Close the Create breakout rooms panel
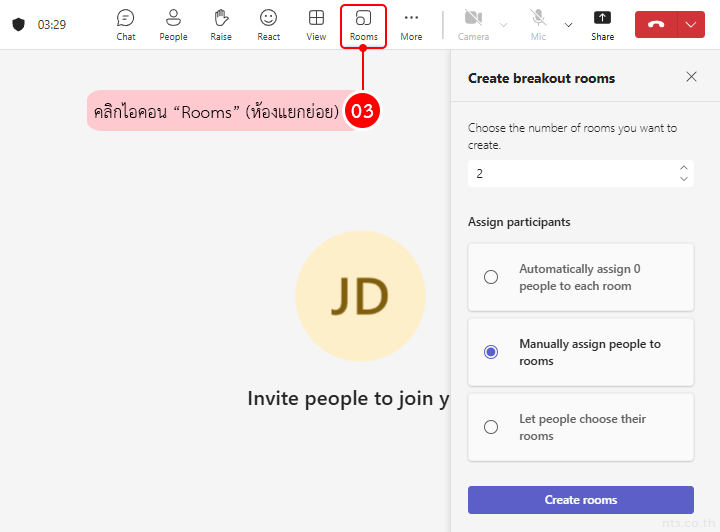This screenshot has width=720, height=532. tap(691, 77)
